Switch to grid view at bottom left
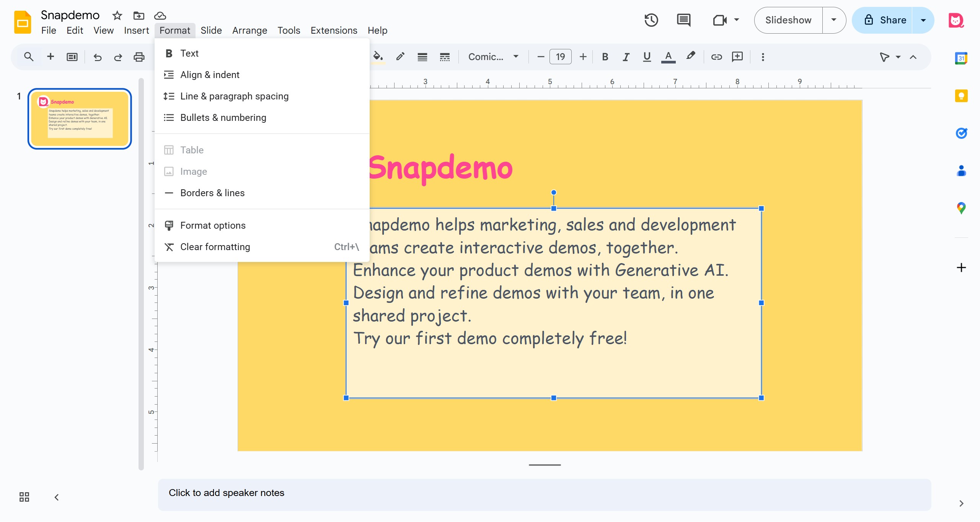 (24, 497)
